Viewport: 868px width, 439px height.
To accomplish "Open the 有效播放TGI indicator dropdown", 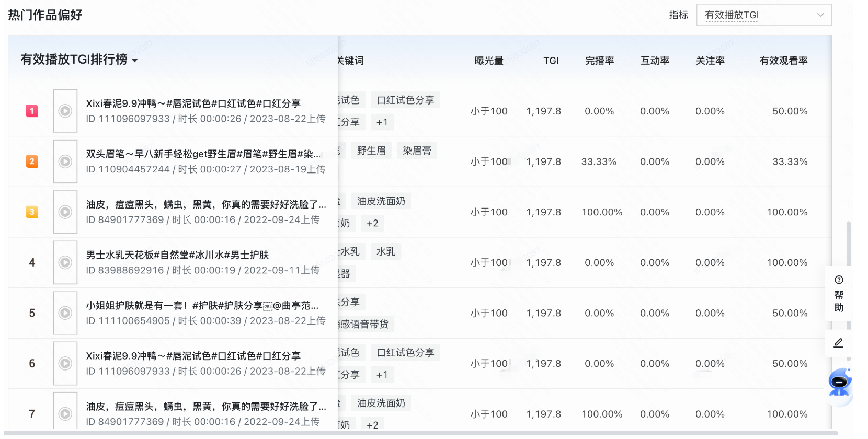I will [x=764, y=15].
